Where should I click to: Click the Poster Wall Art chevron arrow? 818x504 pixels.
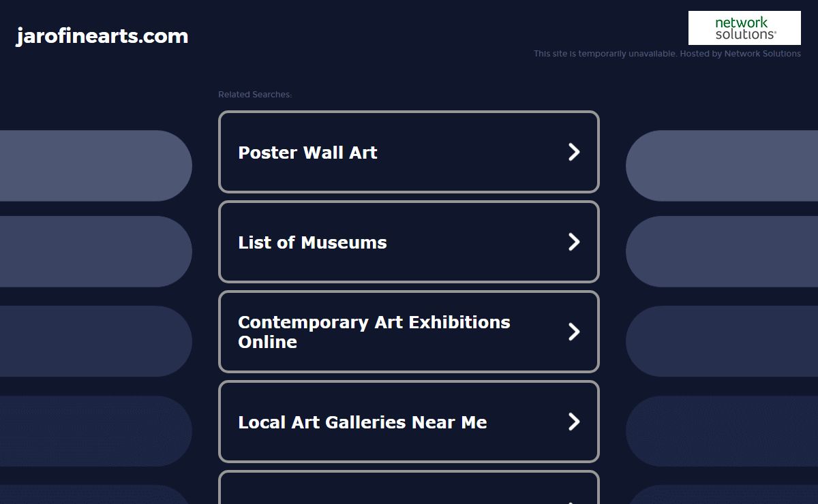pyautogui.click(x=574, y=152)
